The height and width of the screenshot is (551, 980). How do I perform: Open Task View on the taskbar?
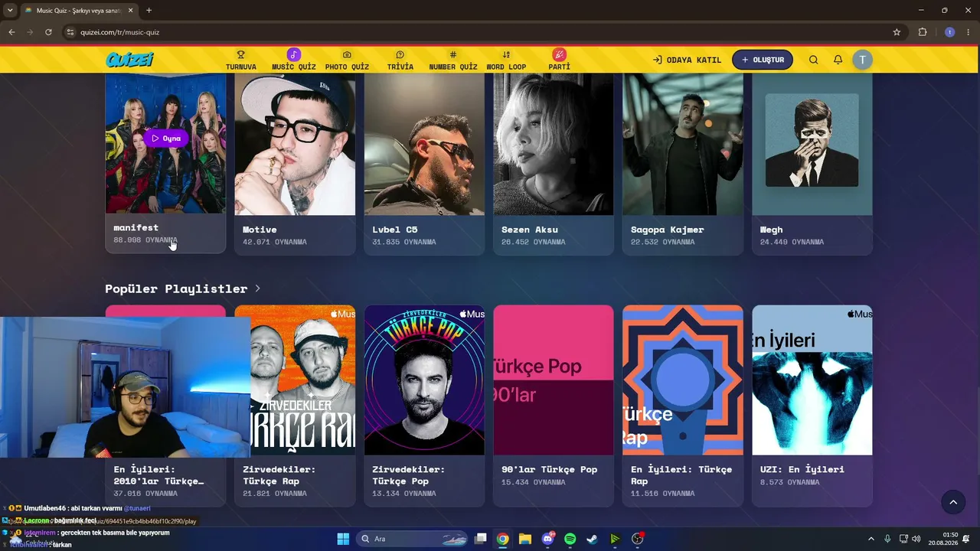[480, 539]
